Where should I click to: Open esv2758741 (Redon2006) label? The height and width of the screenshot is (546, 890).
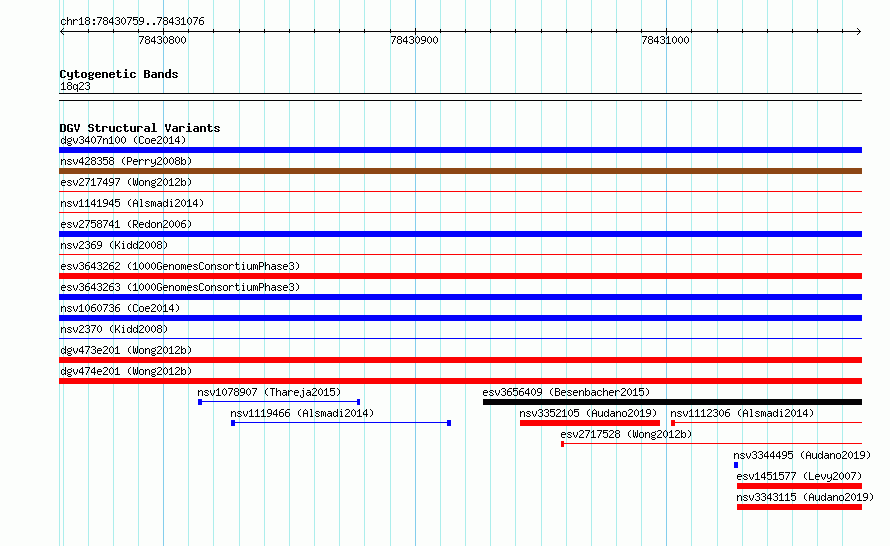tap(126, 224)
